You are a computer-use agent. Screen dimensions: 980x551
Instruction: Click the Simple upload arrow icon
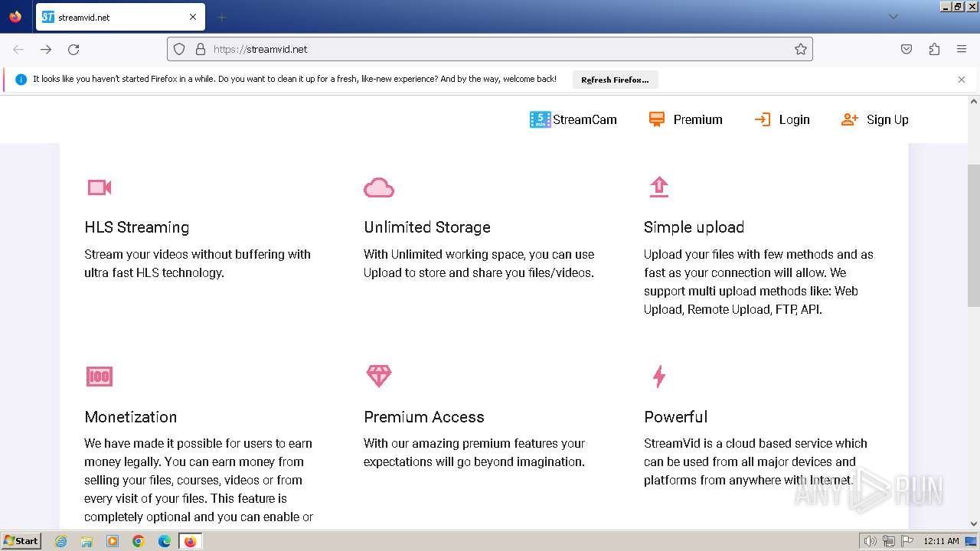coord(658,187)
